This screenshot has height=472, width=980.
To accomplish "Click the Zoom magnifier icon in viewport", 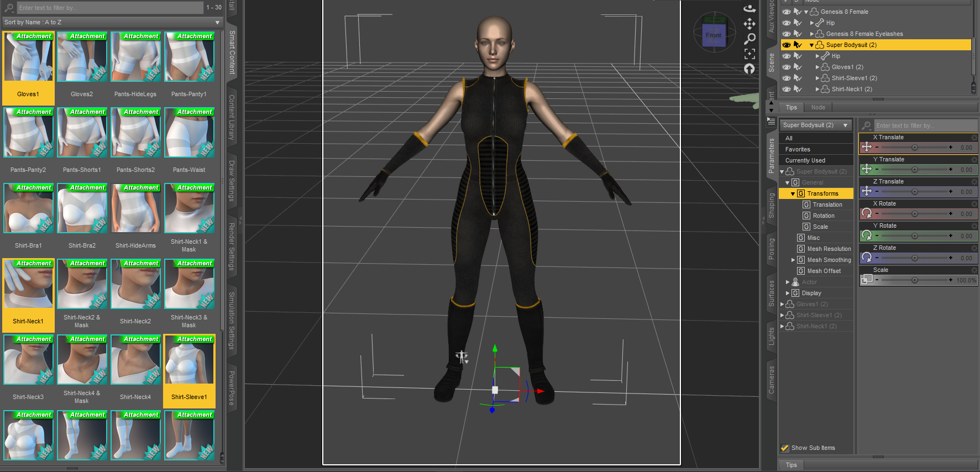I will click(750, 39).
